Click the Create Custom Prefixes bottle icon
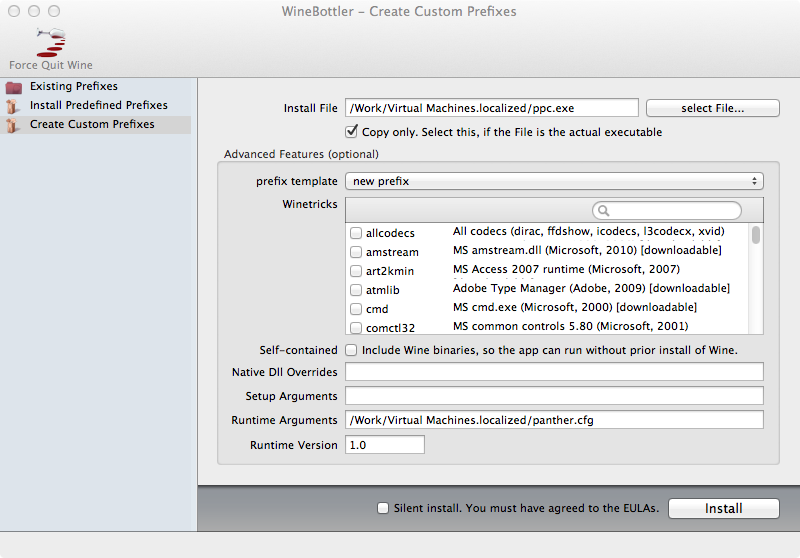Image resolution: width=800 pixels, height=558 pixels. 13,125
